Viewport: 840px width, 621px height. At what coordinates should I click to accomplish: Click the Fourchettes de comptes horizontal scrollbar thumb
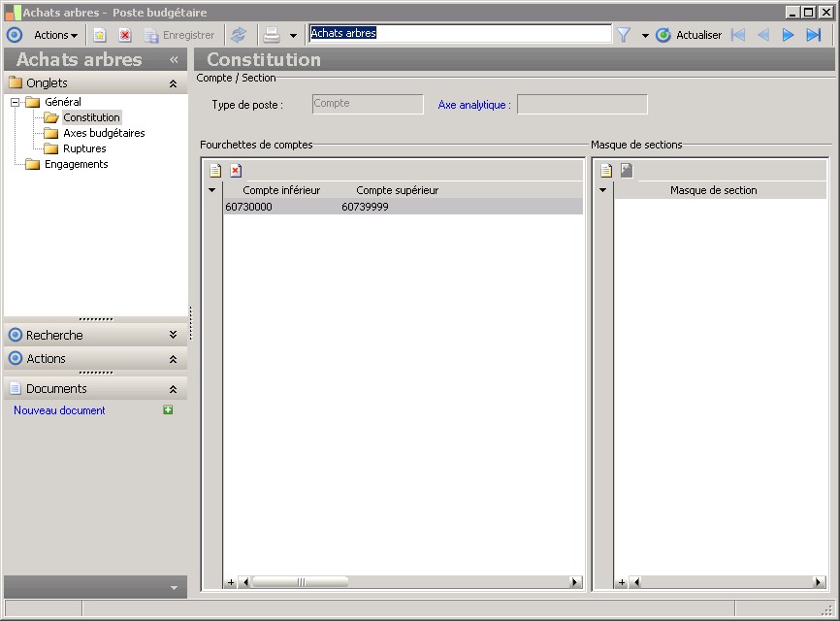(x=300, y=582)
